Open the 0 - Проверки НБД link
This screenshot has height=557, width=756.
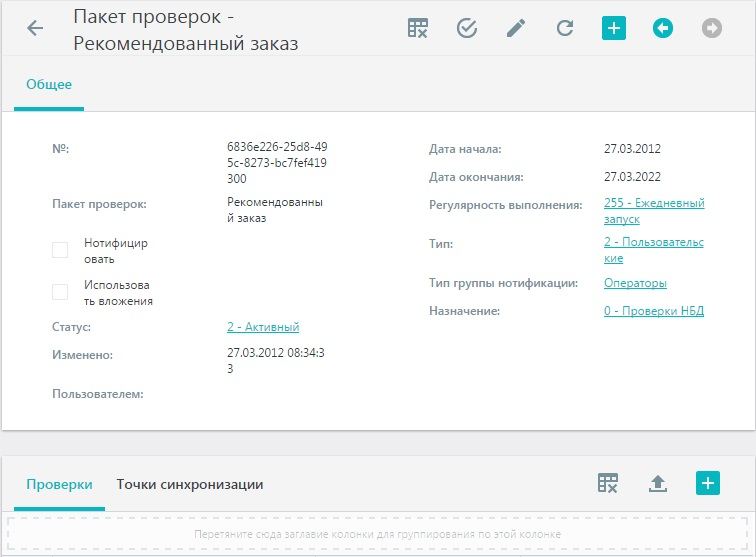pyautogui.click(x=654, y=311)
